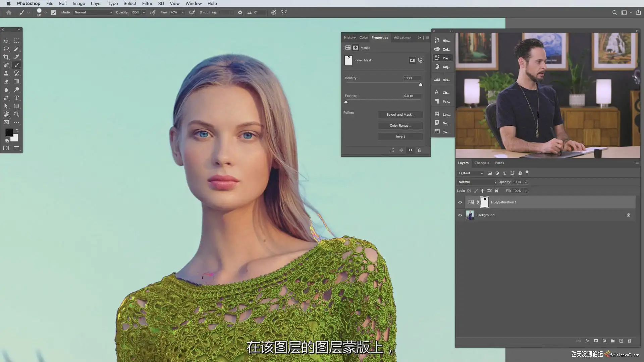Switch to the Channels tab
644x362 pixels.
482,163
